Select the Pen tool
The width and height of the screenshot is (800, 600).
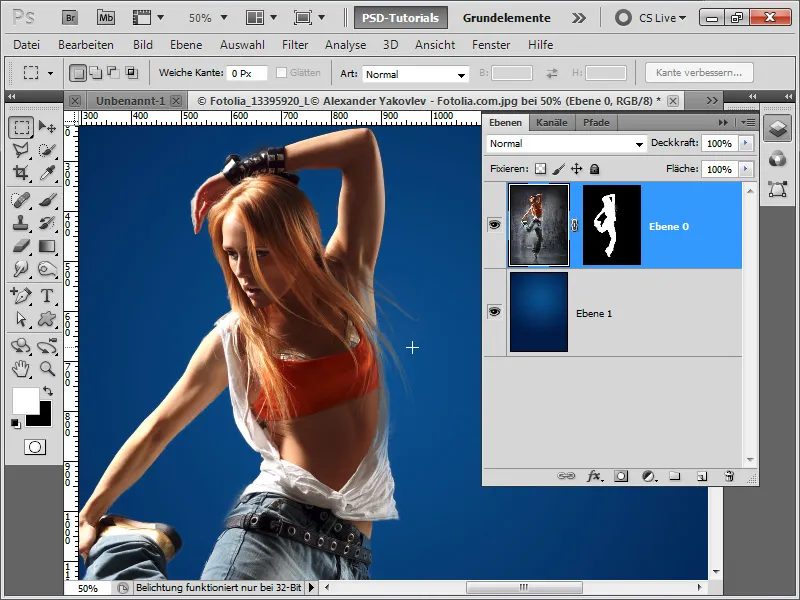point(21,296)
